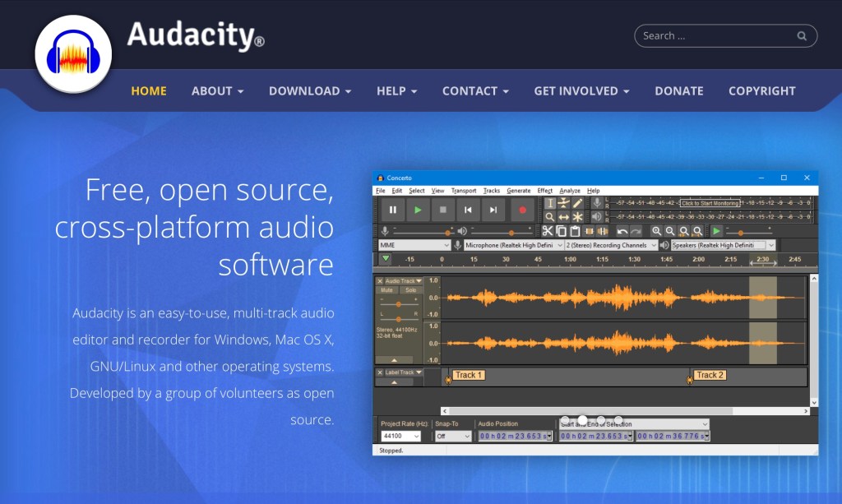Expand the Project Rate dropdown
The image size is (842, 504).
[x=415, y=437]
